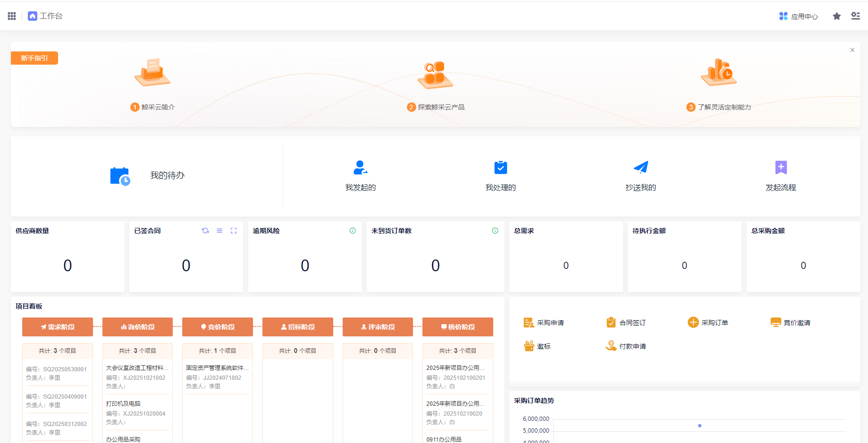The height and width of the screenshot is (443, 868).
Task: Select the 询价阶段 stage header
Action: [x=137, y=327]
